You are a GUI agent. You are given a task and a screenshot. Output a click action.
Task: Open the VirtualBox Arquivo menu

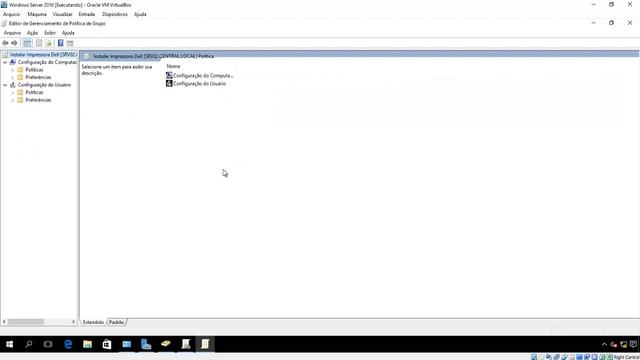[x=11, y=14]
